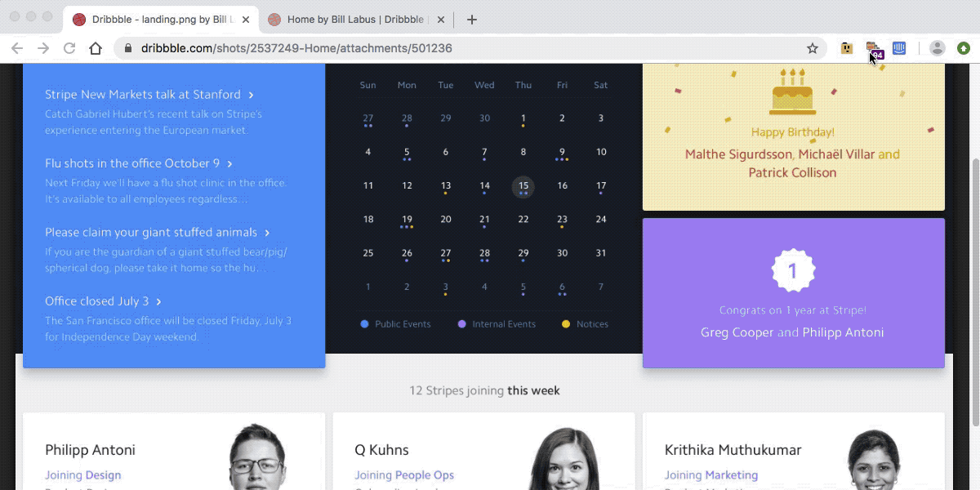Image resolution: width=980 pixels, height=490 pixels.
Task: Open 'Please claim your giant stuffed animals' notice
Action: point(151,232)
